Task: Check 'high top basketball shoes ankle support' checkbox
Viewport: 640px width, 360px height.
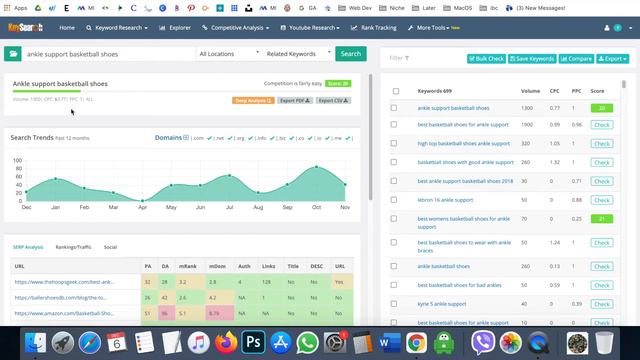Action: [x=393, y=143]
